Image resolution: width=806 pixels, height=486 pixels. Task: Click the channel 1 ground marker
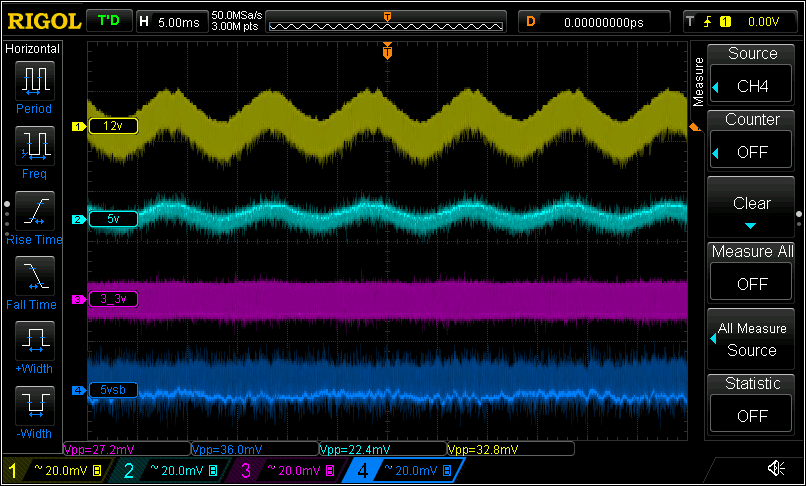coord(78,126)
